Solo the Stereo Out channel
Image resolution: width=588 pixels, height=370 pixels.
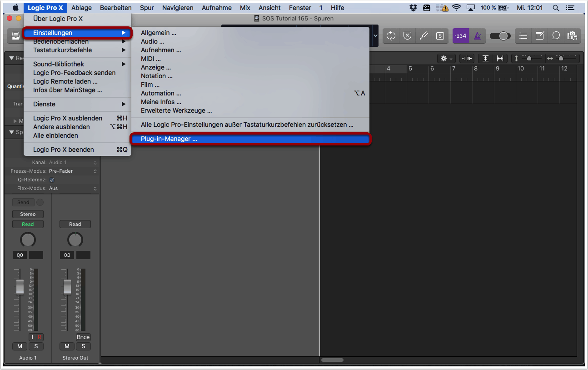[x=83, y=346]
